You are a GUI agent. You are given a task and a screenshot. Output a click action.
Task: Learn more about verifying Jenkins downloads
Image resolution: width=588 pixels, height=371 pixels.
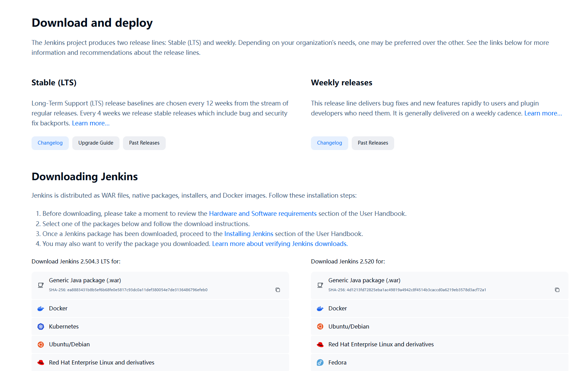pyautogui.click(x=280, y=244)
